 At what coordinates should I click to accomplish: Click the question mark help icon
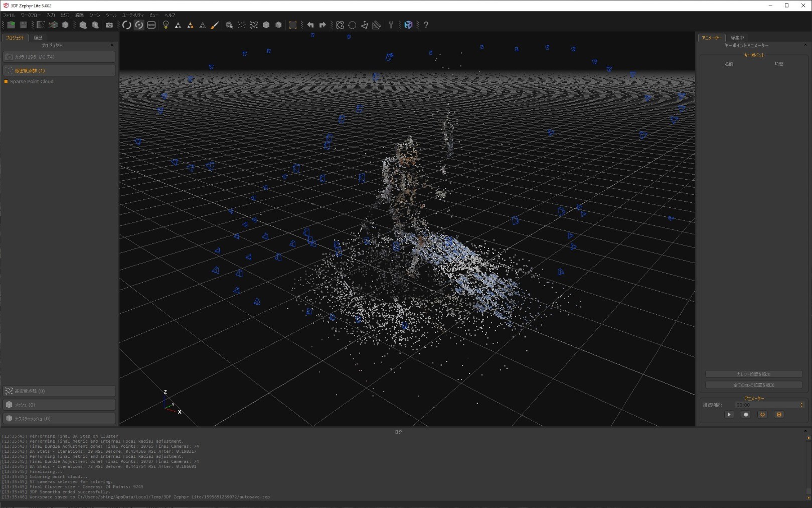click(x=426, y=25)
